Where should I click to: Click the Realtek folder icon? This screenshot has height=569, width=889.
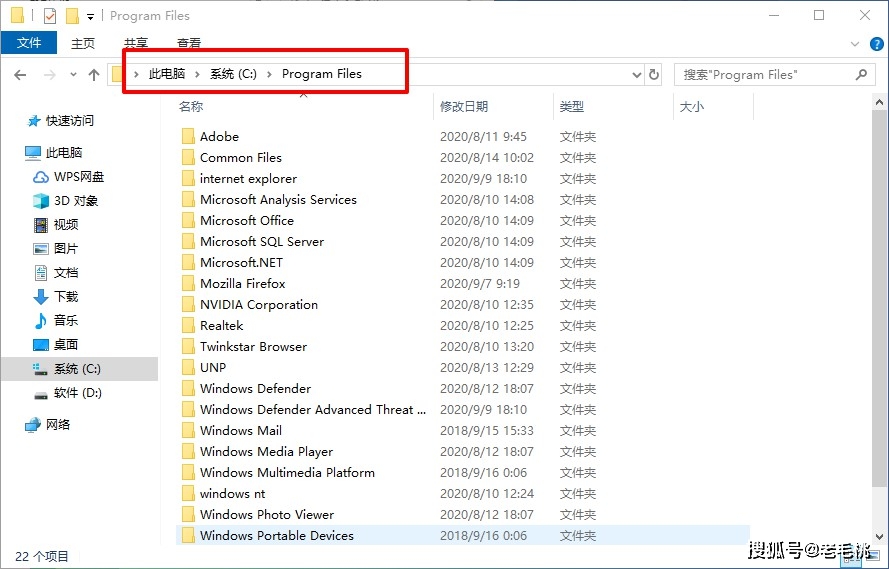pyautogui.click(x=188, y=325)
